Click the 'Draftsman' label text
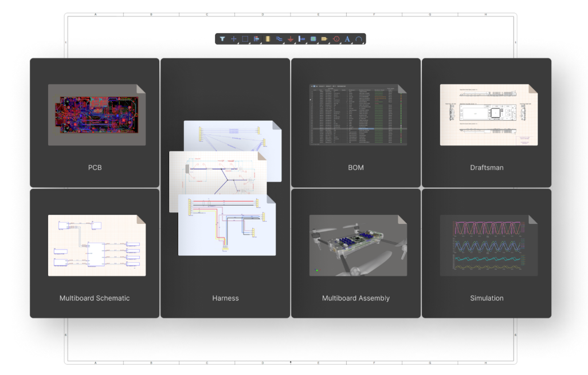This screenshot has width=588, height=375. pyautogui.click(x=487, y=167)
